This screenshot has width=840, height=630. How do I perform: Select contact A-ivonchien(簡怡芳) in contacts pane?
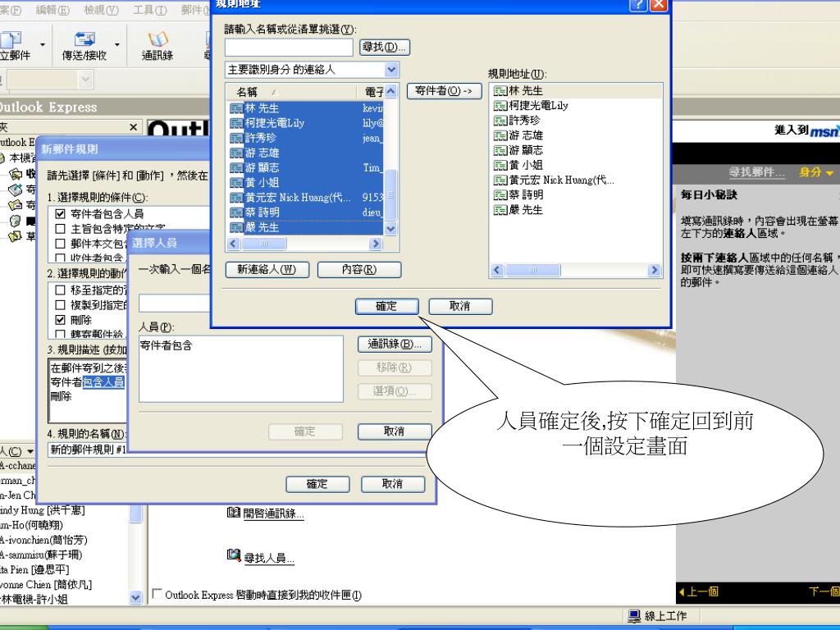pos(44,540)
